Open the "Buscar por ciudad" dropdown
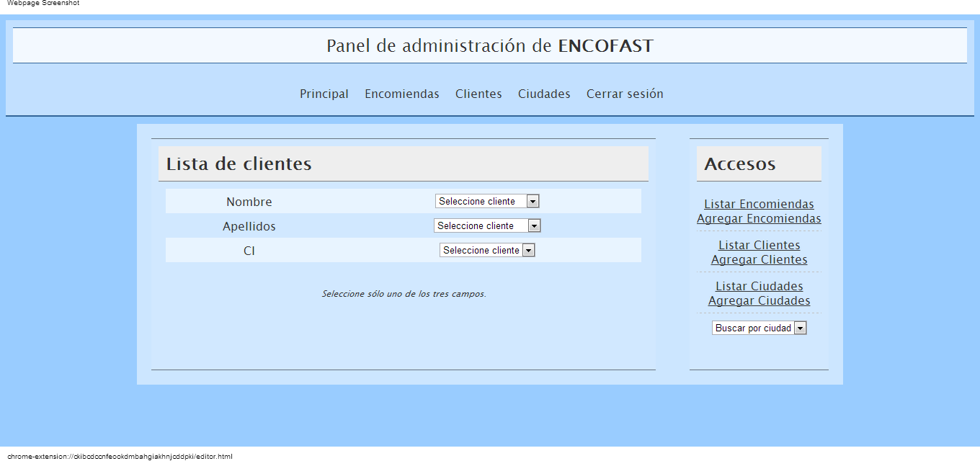980x461 pixels. (753, 328)
